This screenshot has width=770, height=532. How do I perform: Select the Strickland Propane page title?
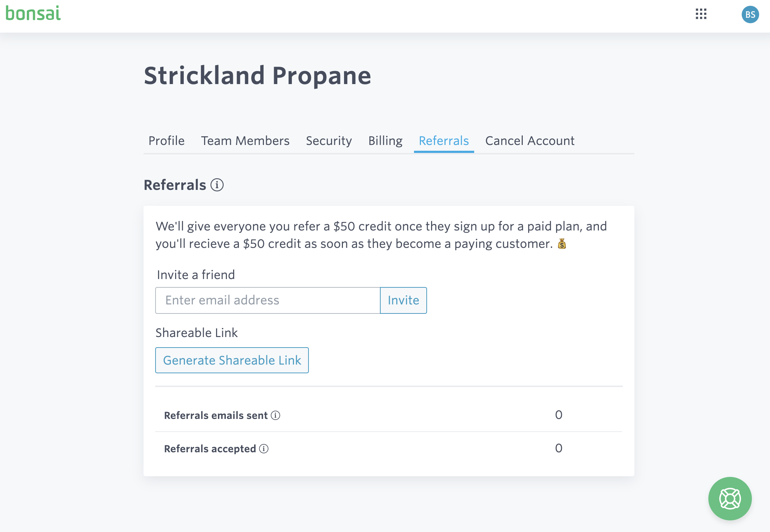pos(258,75)
